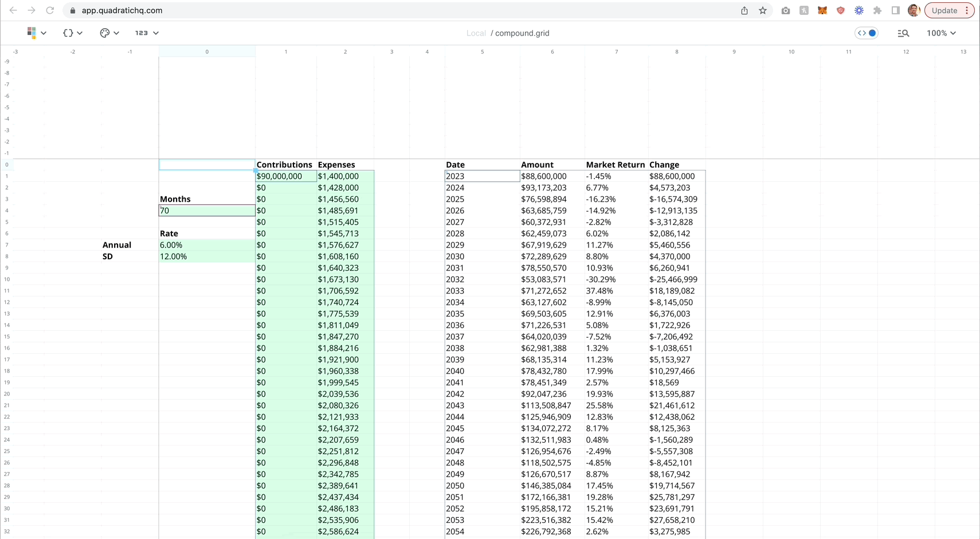Screen dimensions: 980x539
Task: Click the search icon in the top right
Action: (903, 33)
